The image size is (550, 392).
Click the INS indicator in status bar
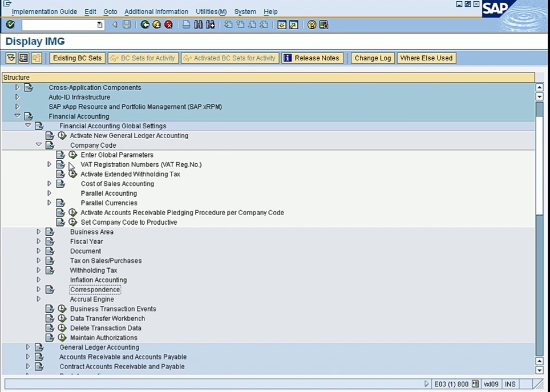[x=510, y=384]
